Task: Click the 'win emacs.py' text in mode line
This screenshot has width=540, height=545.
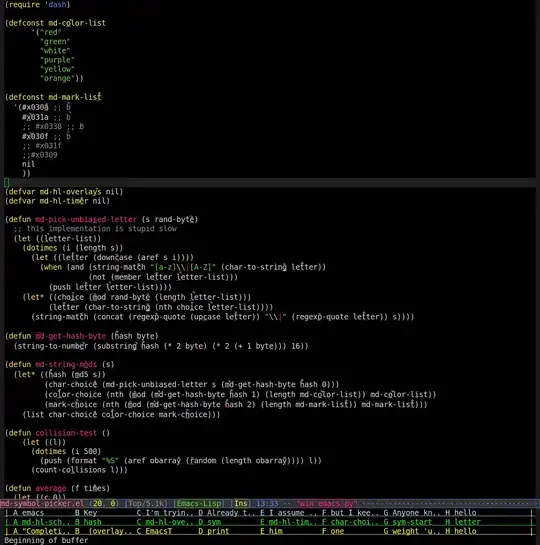Action: click(x=326, y=504)
